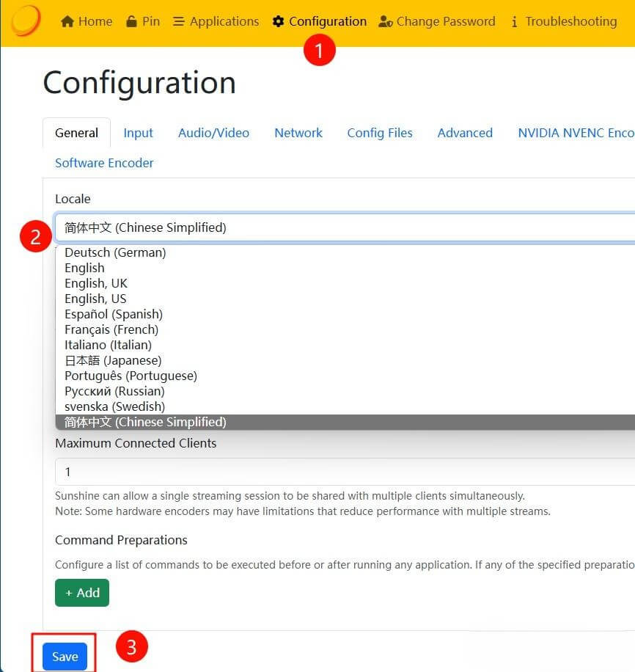Viewport: 635px width, 672px height.
Task: Click the Applications list icon
Action: 179,21
